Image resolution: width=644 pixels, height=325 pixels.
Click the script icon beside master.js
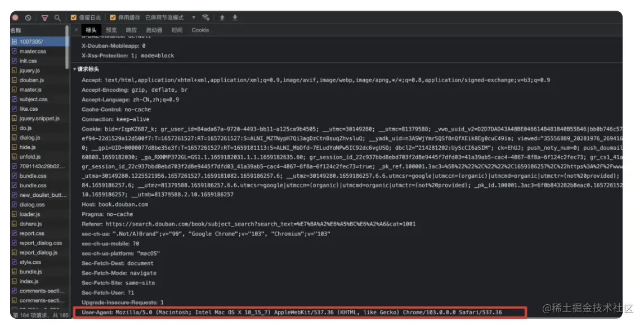[15, 89]
